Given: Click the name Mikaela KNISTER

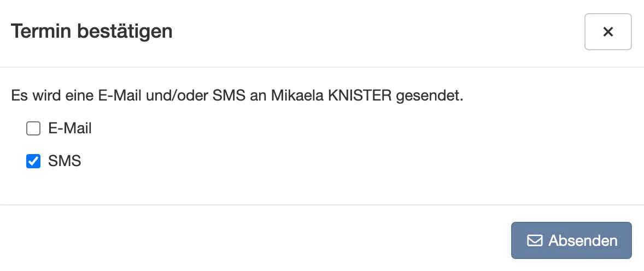Looking at the screenshot, I should tap(331, 96).
